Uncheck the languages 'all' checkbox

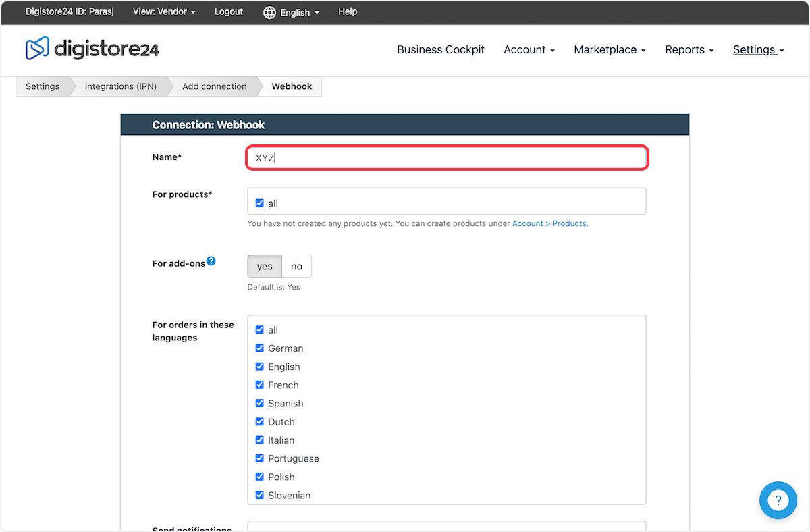coord(260,329)
